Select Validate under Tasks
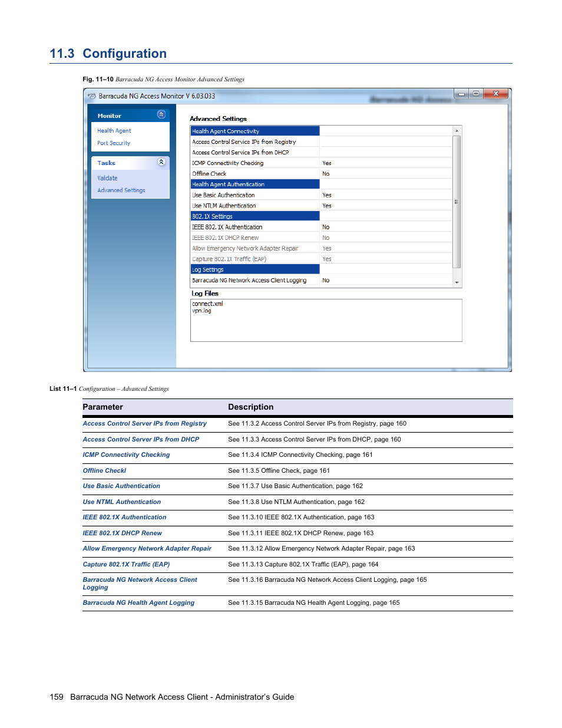The image size is (562, 728). 107,178
